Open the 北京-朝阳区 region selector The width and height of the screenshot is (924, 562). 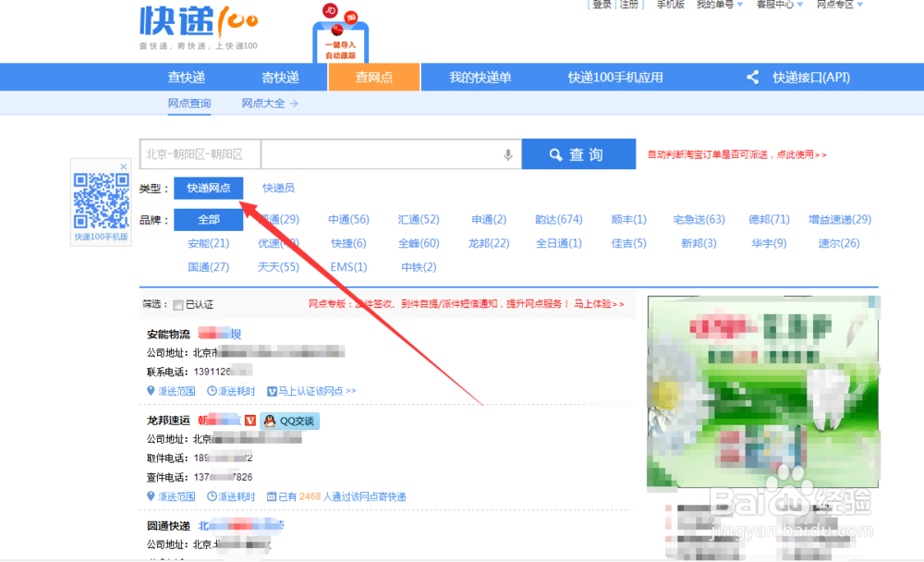click(201, 154)
